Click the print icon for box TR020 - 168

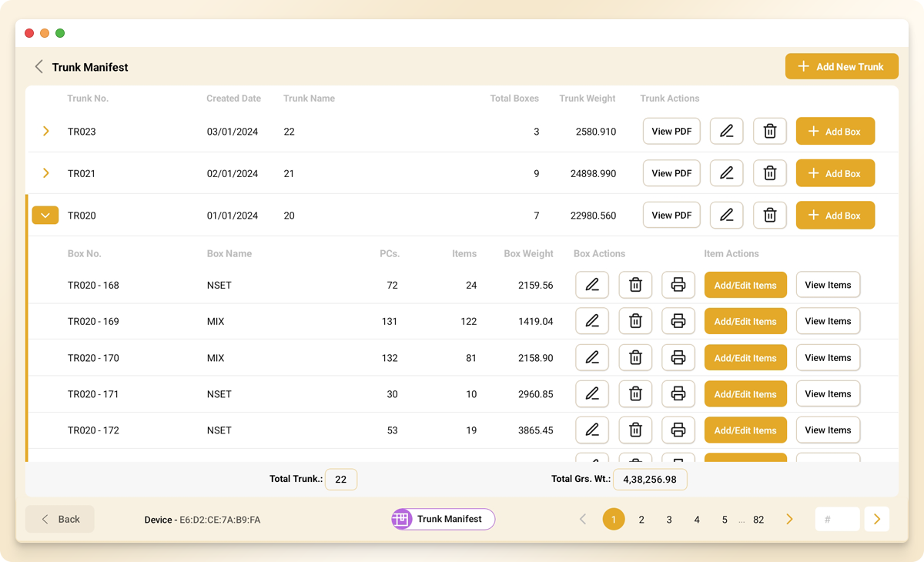pyautogui.click(x=678, y=285)
